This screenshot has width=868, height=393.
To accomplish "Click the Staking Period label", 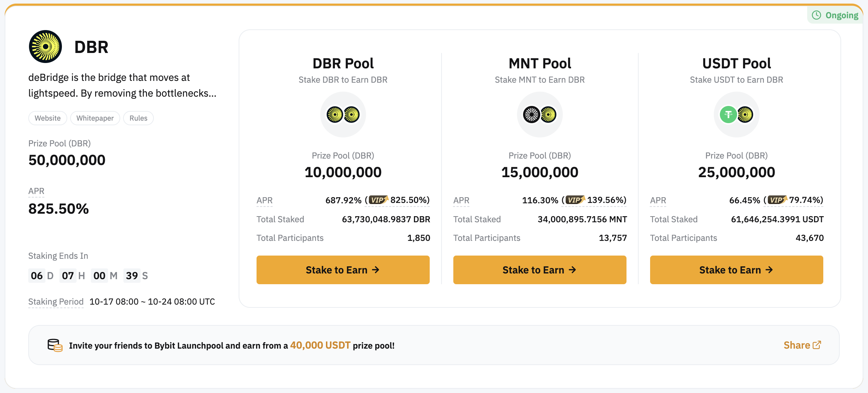I will pos(56,302).
